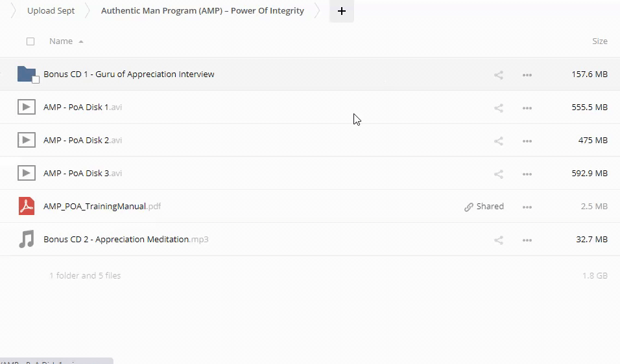Click the PDF icon for AMP_POA_TrainingManual
The image size is (620, 364).
(x=26, y=206)
